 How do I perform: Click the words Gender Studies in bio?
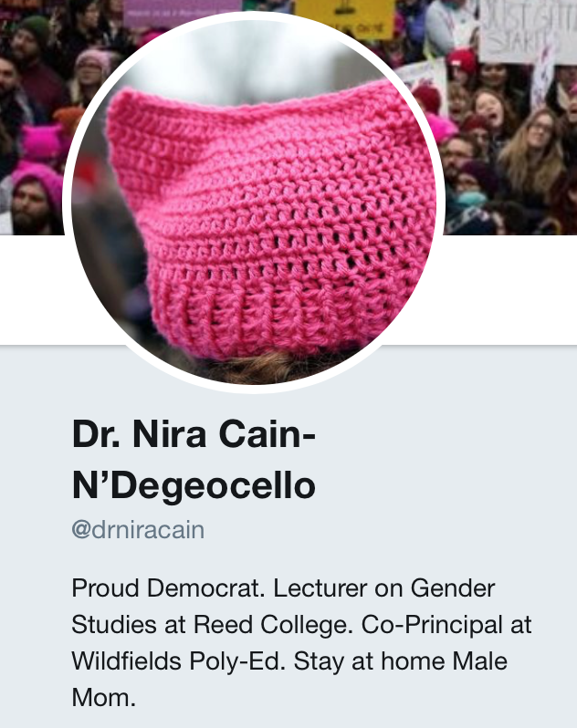click(283, 606)
